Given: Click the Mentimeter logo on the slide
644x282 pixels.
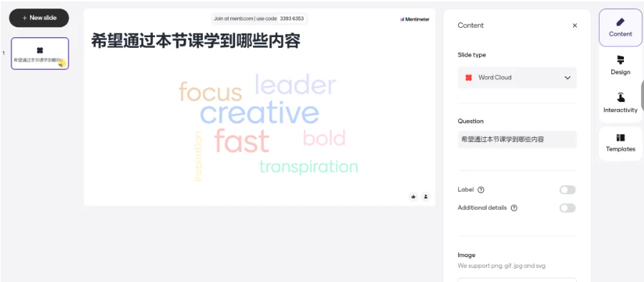Looking at the screenshot, I should coord(415,19).
